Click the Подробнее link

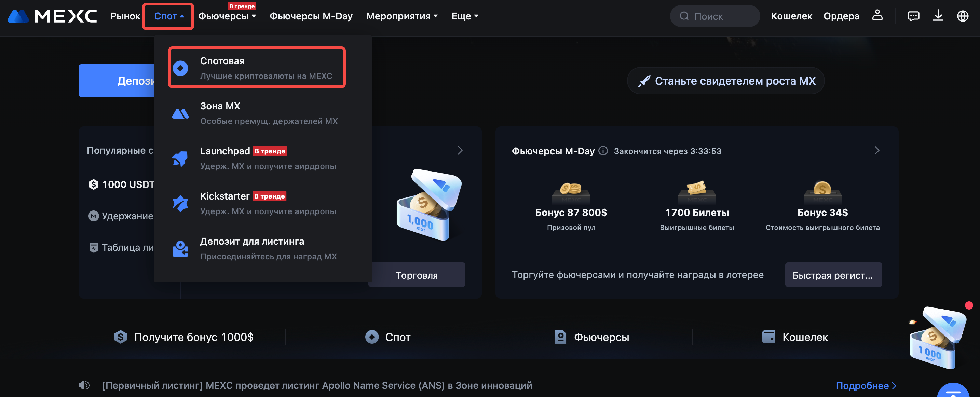click(x=866, y=386)
